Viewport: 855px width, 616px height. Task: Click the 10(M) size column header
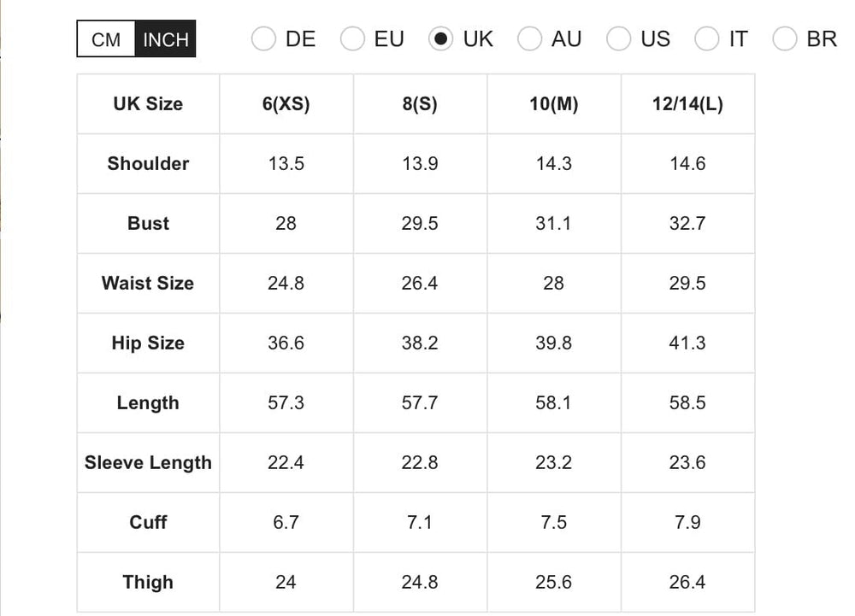point(553,103)
